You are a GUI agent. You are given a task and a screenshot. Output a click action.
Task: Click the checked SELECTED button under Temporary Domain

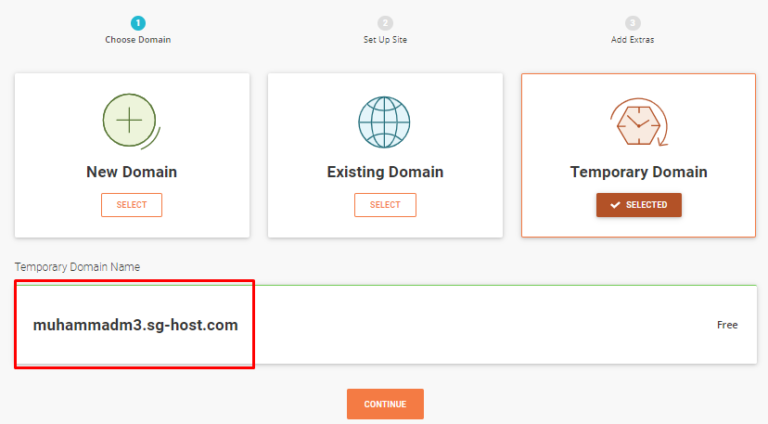click(x=639, y=205)
